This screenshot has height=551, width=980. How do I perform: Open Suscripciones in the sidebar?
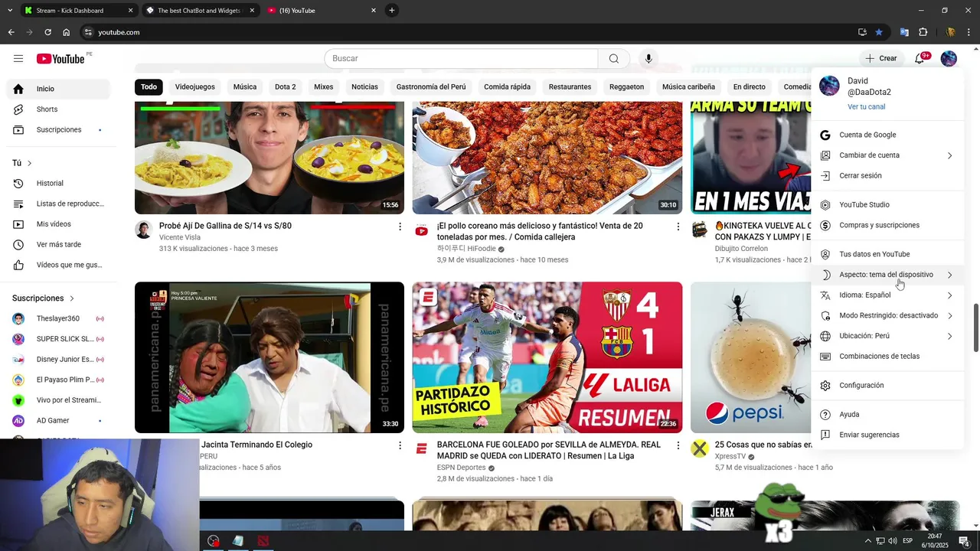pyautogui.click(x=58, y=130)
